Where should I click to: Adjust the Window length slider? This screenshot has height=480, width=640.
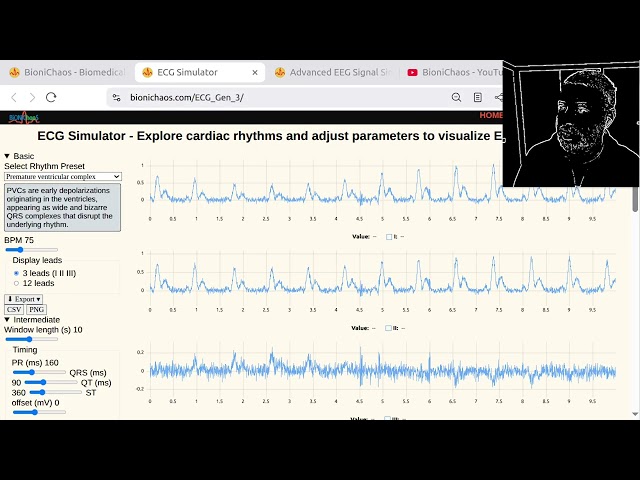31,339
